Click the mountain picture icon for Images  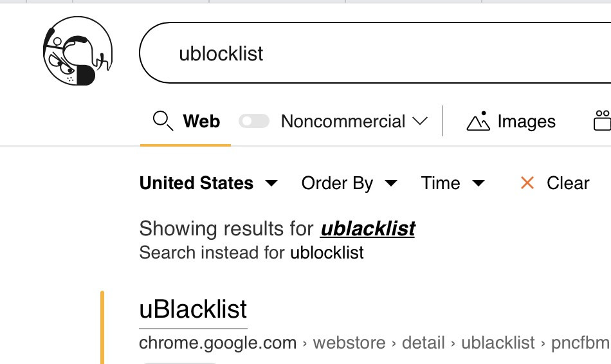coord(478,122)
